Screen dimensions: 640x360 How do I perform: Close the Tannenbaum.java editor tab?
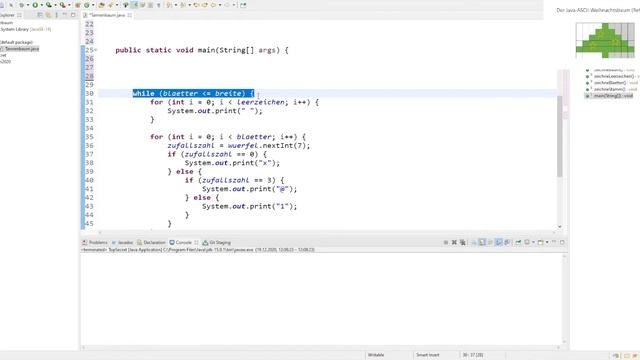(129, 15)
